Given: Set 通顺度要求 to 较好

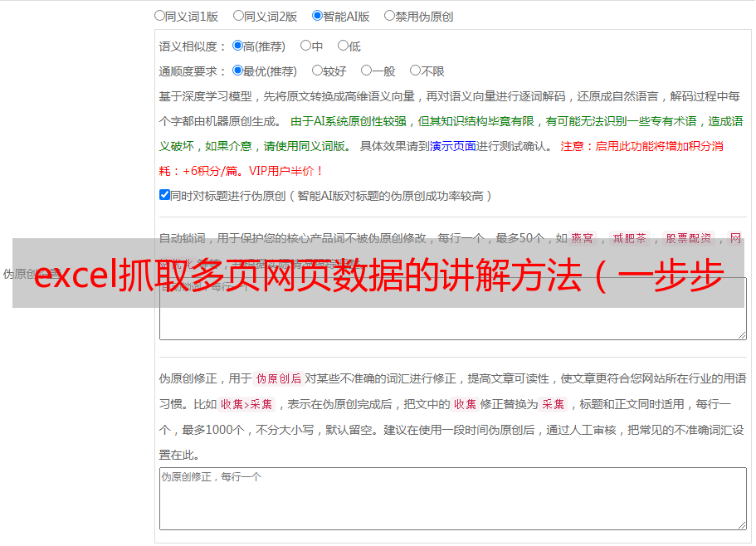Looking at the screenshot, I should click(x=317, y=71).
